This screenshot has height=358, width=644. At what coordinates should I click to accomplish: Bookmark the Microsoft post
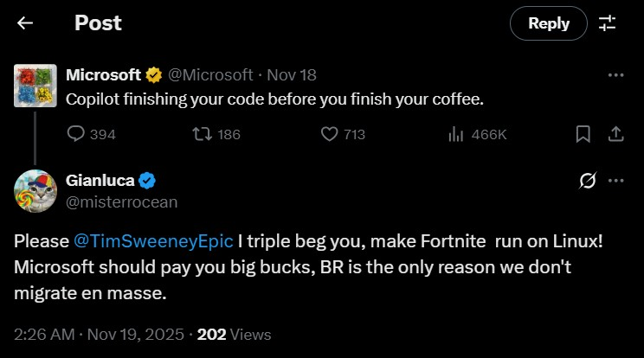[583, 134]
